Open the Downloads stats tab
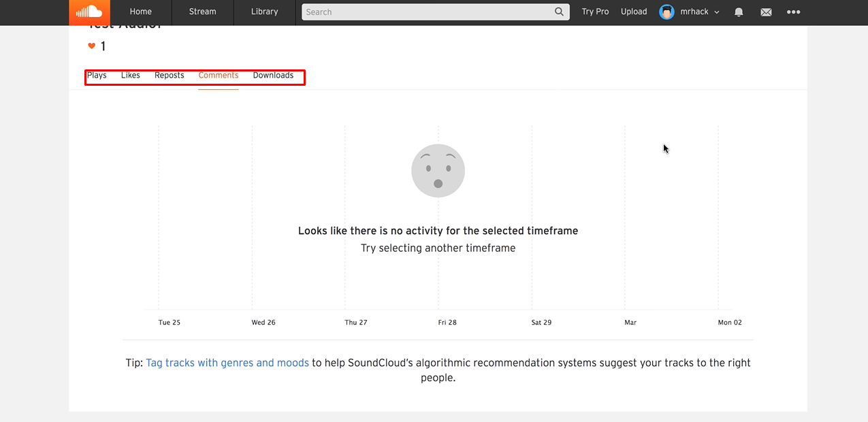 [x=273, y=75]
